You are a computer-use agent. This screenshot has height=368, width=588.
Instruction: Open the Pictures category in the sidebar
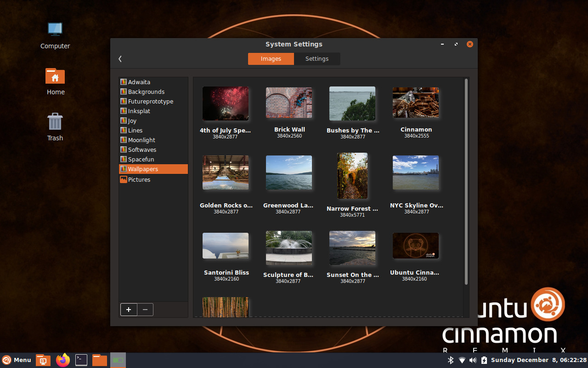(x=138, y=179)
